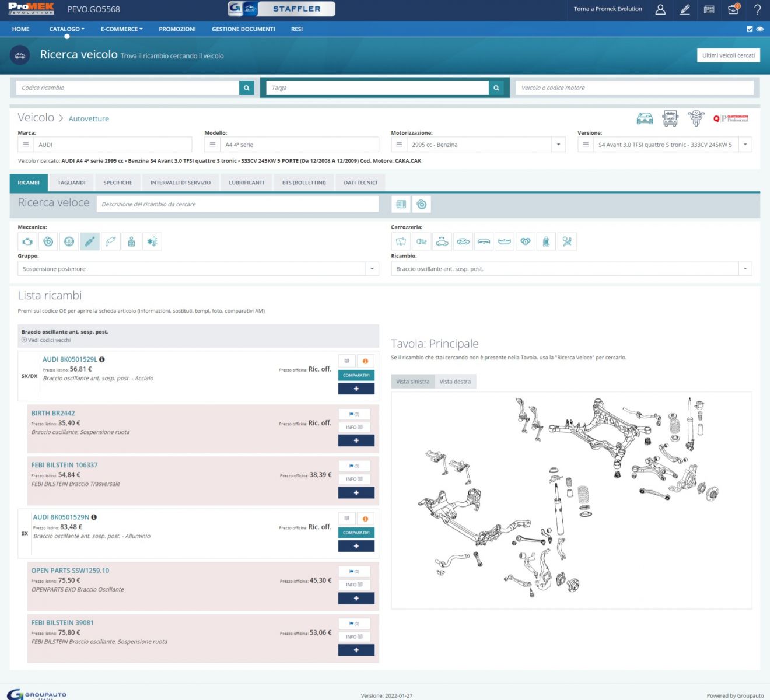
Task: Switch to LUBRIFICANTI tab
Action: [x=246, y=183]
